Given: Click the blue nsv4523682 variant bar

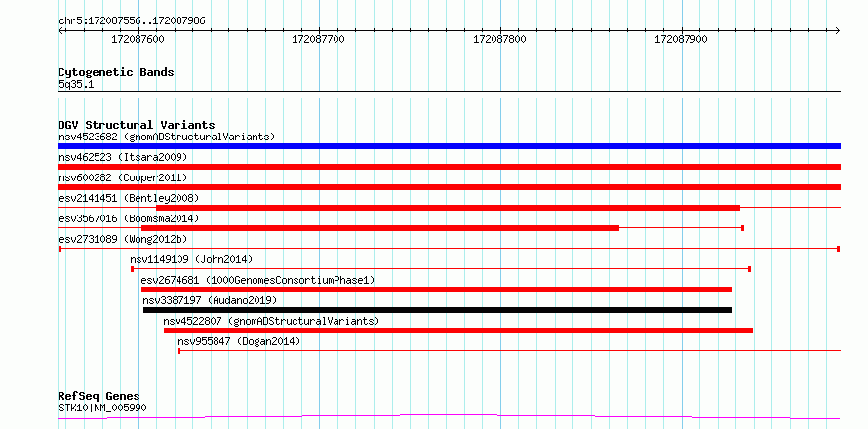Looking at the screenshot, I should click(449, 146).
